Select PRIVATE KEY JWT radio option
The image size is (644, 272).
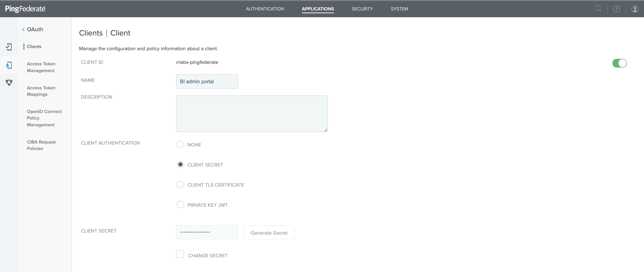(x=180, y=205)
